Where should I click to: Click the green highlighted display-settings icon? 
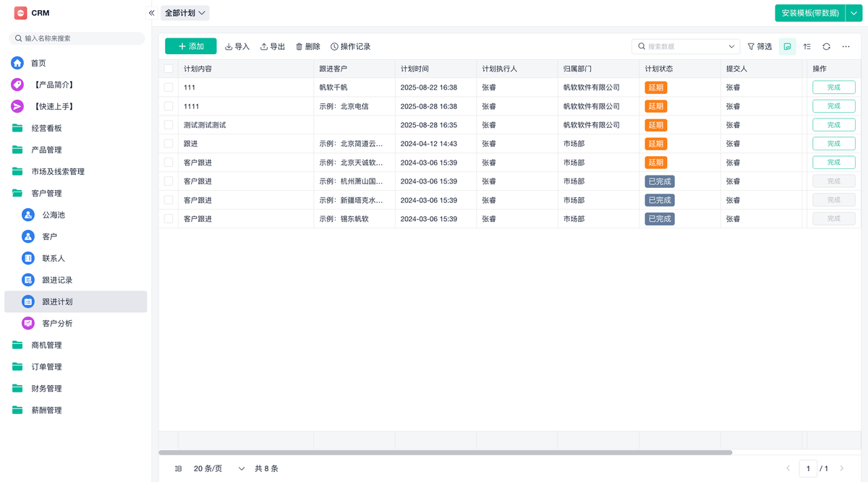[x=788, y=46]
